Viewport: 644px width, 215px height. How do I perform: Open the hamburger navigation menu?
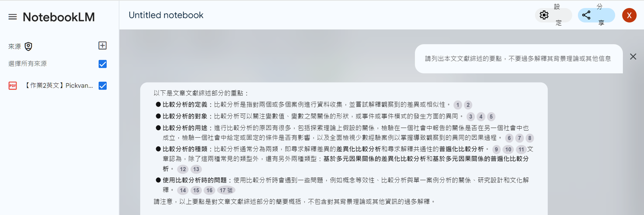click(x=13, y=17)
